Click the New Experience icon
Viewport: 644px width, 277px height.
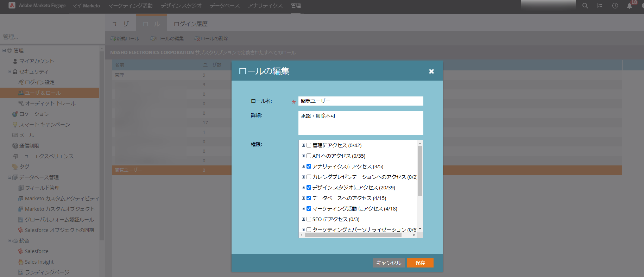coord(15,156)
